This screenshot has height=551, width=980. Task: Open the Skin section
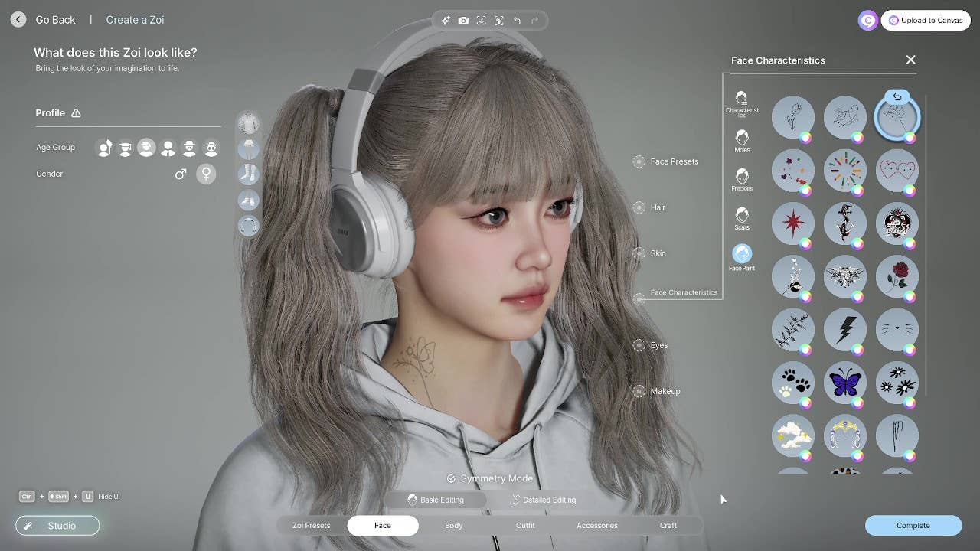[649, 253]
